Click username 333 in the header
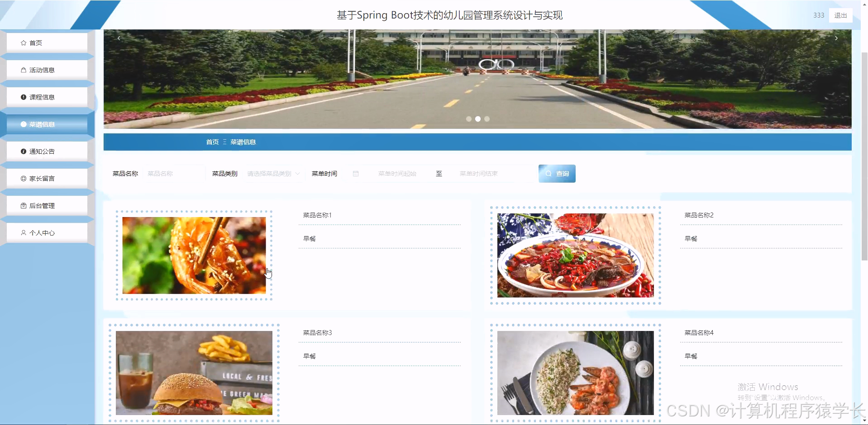 point(819,15)
